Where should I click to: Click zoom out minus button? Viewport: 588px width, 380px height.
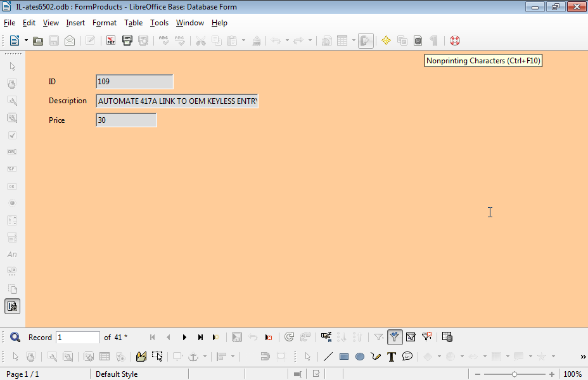tap(477, 374)
